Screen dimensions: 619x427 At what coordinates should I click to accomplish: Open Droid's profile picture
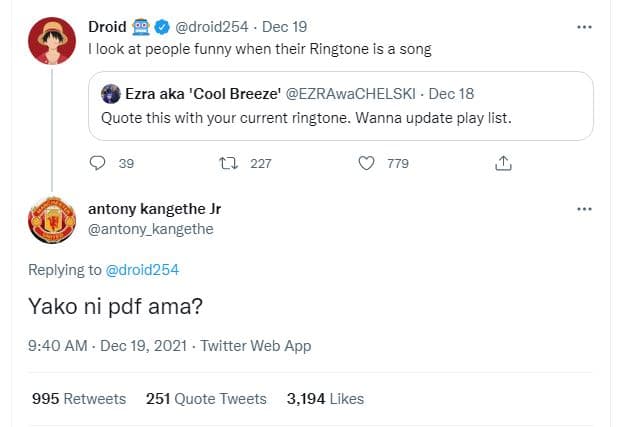click(x=52, y=41)
